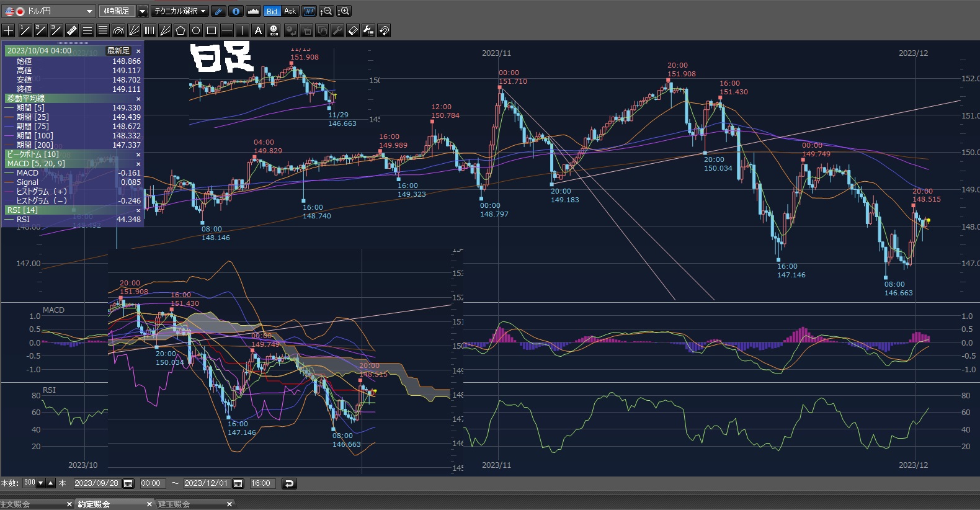Viewport: 980px width, 510px height.
Task: Open the blue info icon
Action: click(x=236, y=11)
